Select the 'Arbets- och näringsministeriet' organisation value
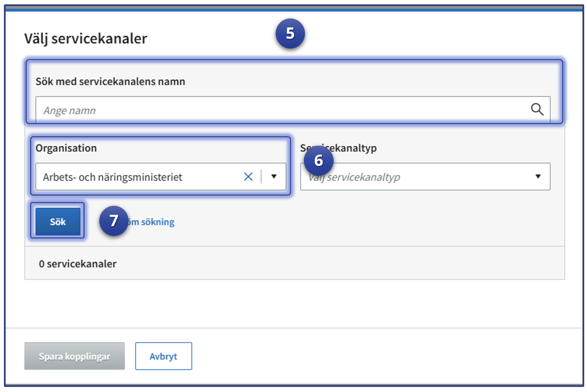Screen dimensions: 587x392 click(113, 177)
